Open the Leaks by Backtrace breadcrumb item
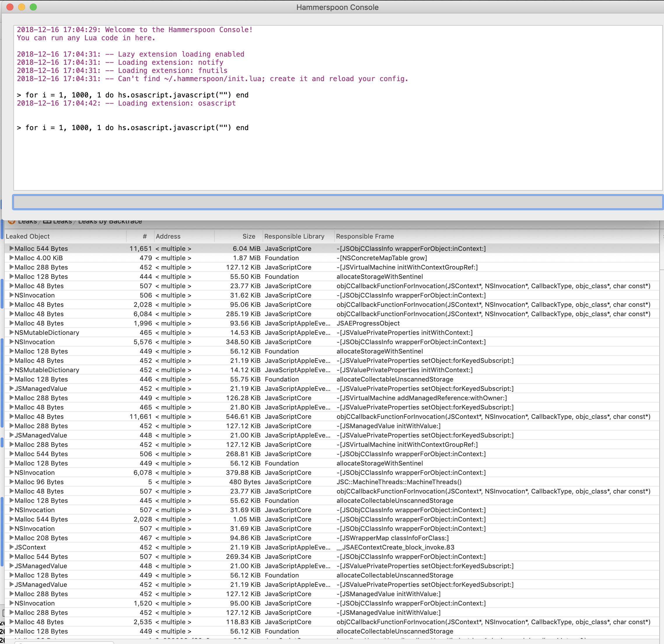 pyautogui.click(x=109, y=221)
